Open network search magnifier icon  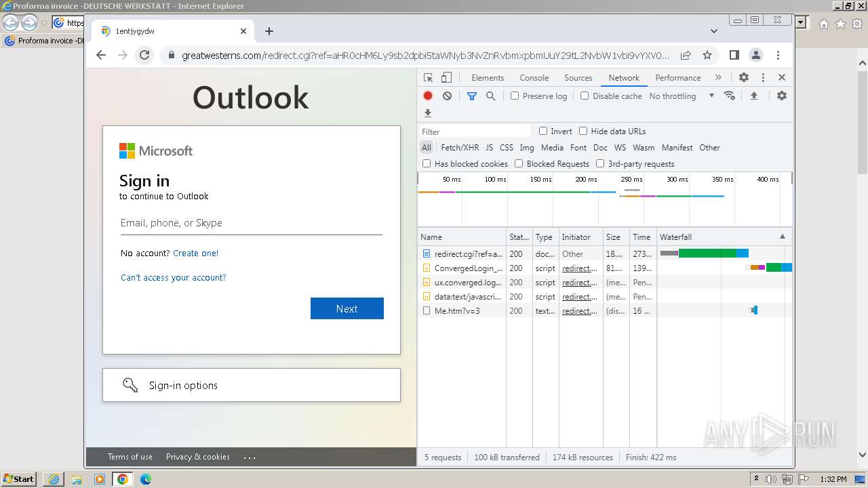[490, 96]
